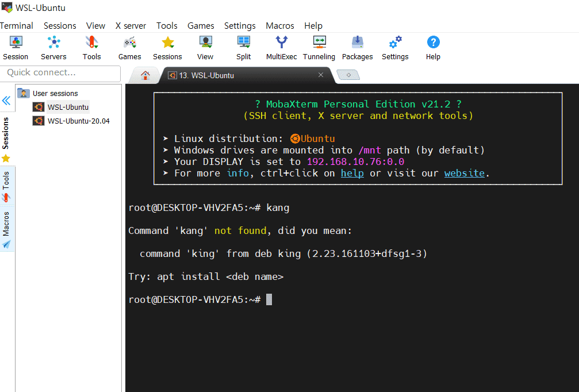The width and height of the screenshot is (579, 392).
Task: Open the Macros menu
Action: point(280,25)
